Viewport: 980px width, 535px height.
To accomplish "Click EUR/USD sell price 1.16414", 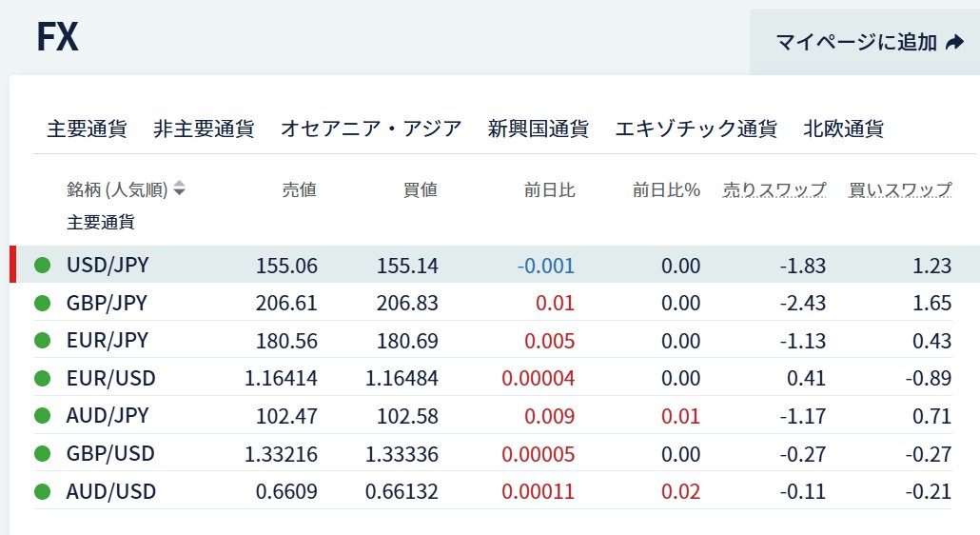I will point(281,379).
